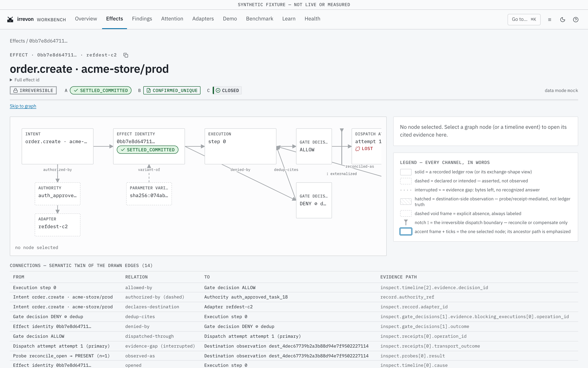This screenshot has width=588, height=368.
Task: Click the "reconciled-as" edge label
Action: coord(360,166)
